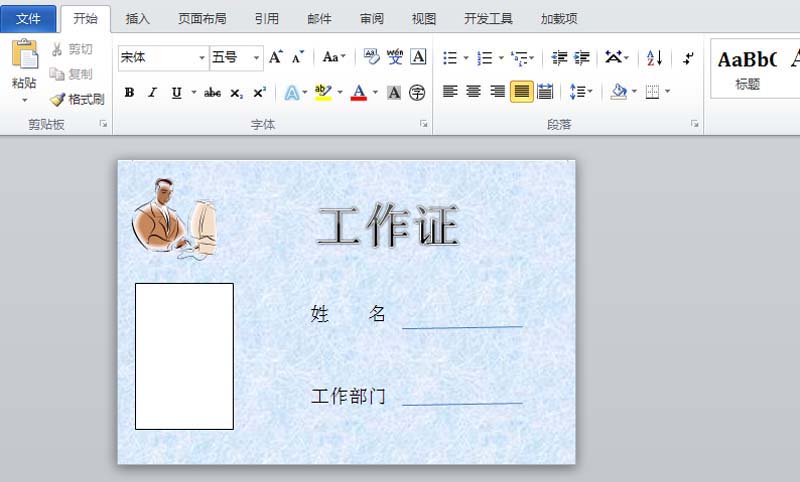Click Show/Hide paragraph marks icon
This screenshot has height=482, width=800.
(x=688, y=58)
